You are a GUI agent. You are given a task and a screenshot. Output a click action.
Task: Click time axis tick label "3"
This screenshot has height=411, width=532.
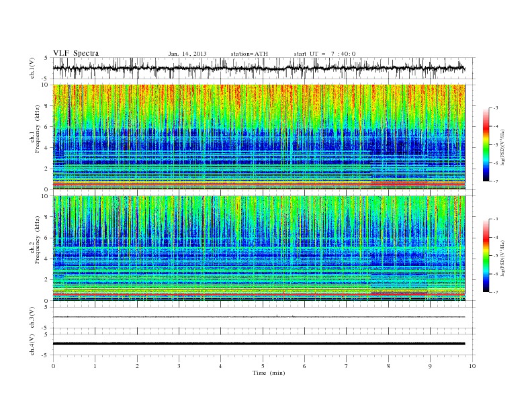click(x=179, y=366)
